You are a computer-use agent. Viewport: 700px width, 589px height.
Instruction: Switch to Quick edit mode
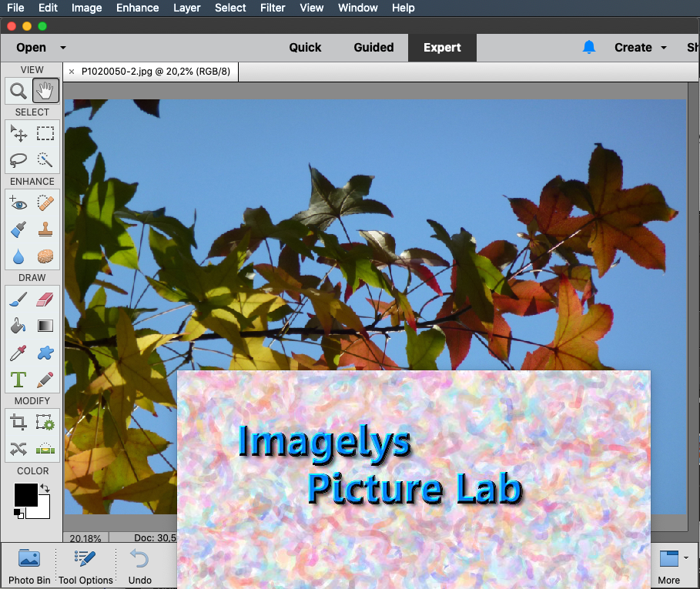coord(305,48)
